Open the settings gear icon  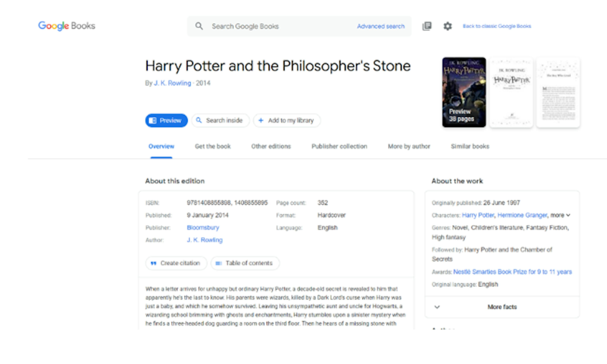pyautogui.click(x=448, y=26)
